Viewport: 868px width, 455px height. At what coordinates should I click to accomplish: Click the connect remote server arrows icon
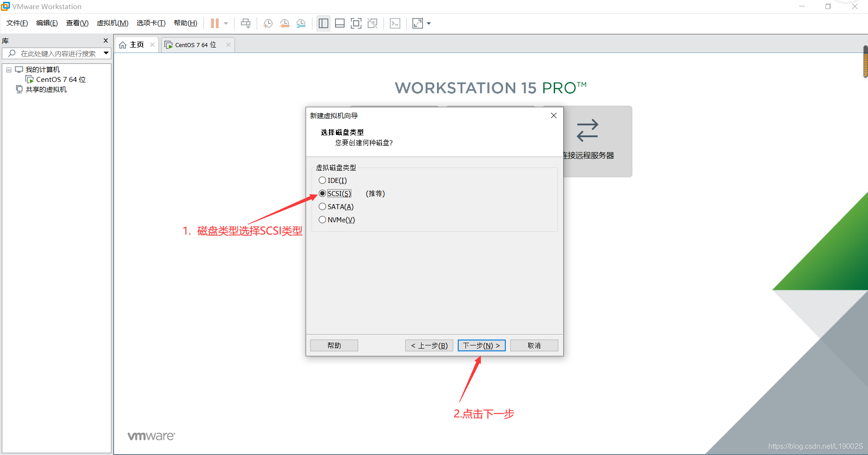tap(588, 130)
